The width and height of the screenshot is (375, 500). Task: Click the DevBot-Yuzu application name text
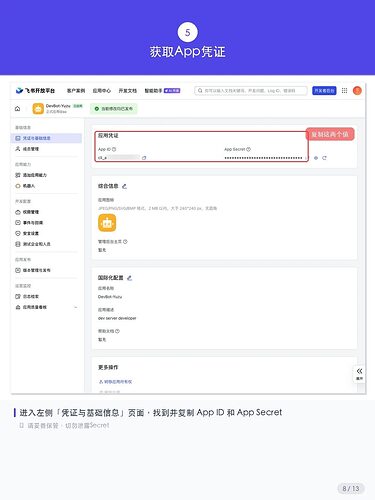click(x=110, y=297)
